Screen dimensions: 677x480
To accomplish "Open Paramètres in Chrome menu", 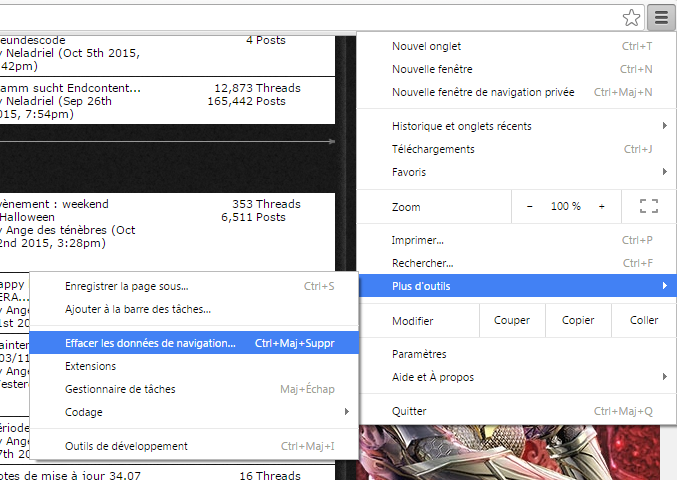I will coord(419,354).
